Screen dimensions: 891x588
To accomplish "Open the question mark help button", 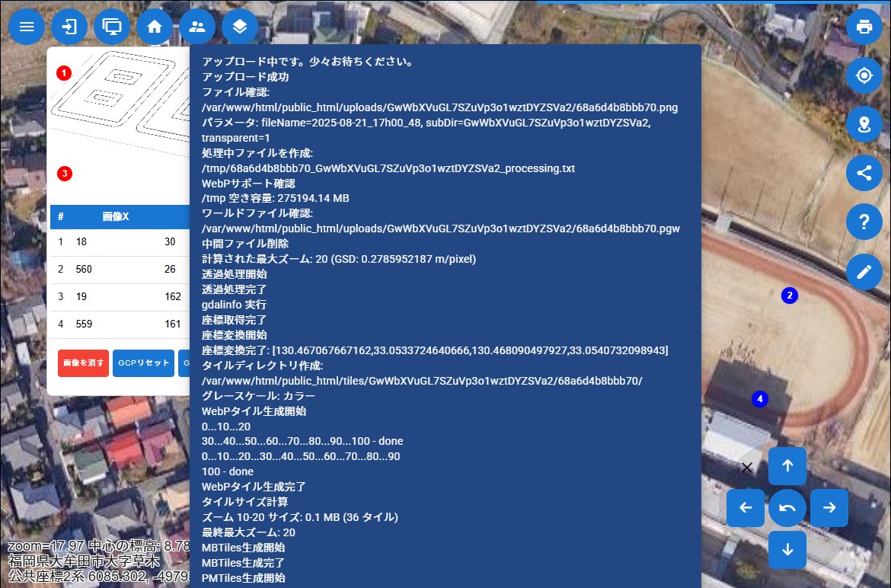I will pos(864,222).
